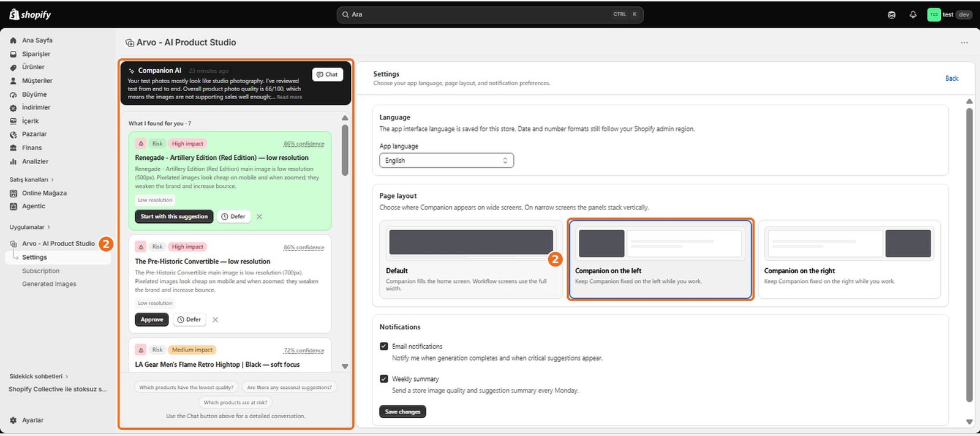The image size is (980, 436).
Task: Defer the Renegade suggestion
Action: 233,217
